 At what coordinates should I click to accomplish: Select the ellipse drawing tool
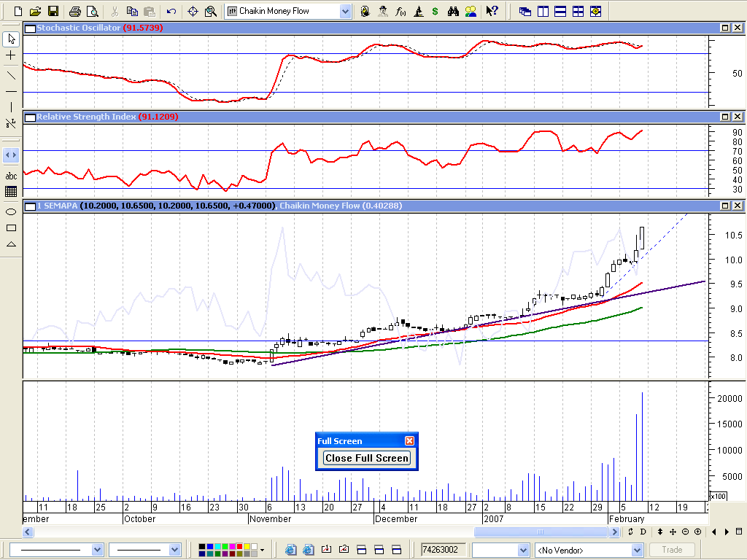click(11, 211)
